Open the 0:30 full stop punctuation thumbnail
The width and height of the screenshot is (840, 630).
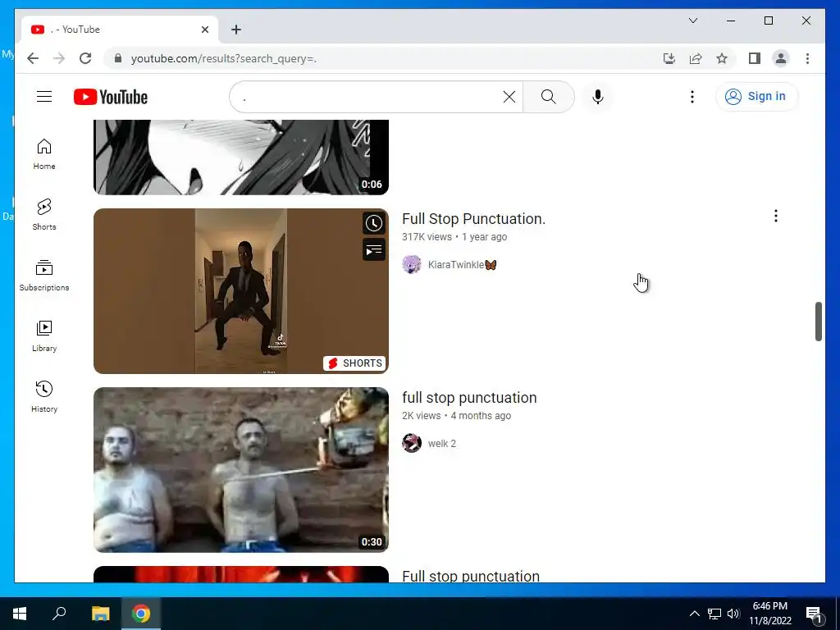(x=241, y=470)
